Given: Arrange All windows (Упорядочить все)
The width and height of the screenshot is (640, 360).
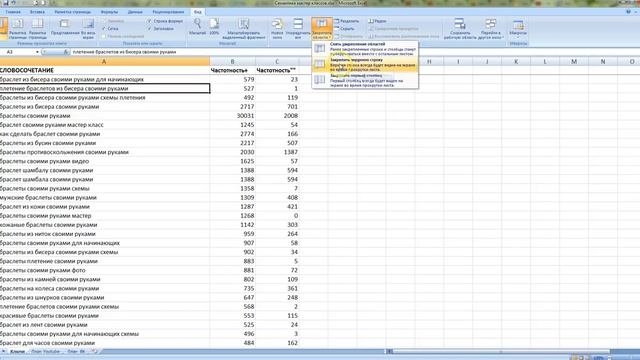Looking at the screenshot, I should coord(298,29).
